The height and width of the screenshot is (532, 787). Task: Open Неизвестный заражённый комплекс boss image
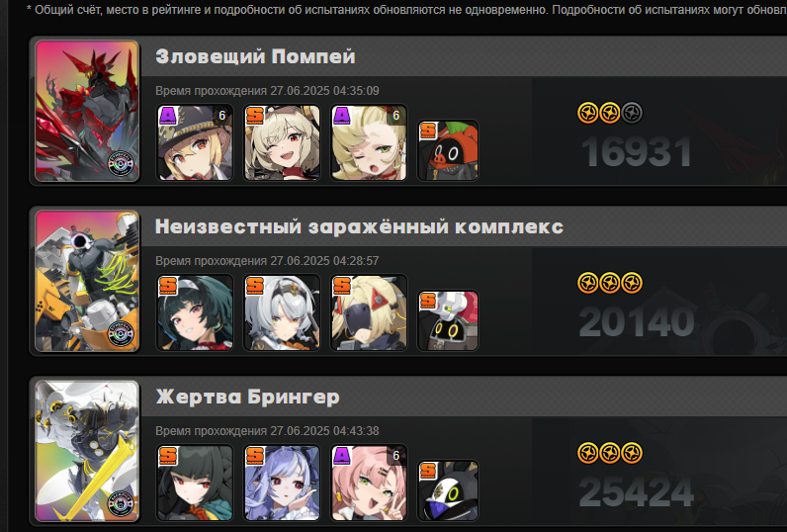[x=87, y=281]
